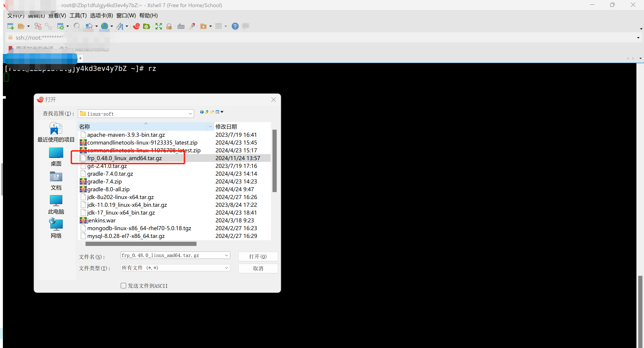Click the highlighter pen toolbar icon

point(191,26)
